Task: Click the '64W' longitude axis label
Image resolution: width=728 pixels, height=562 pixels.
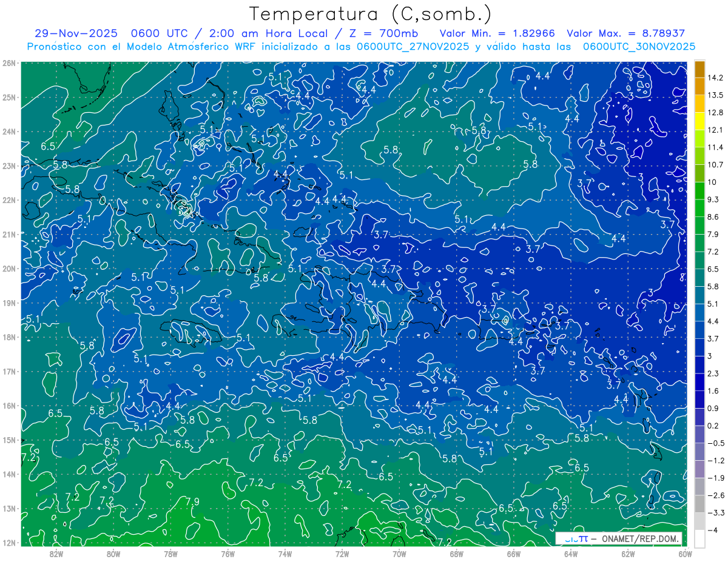Action: [x=570, y=554]
